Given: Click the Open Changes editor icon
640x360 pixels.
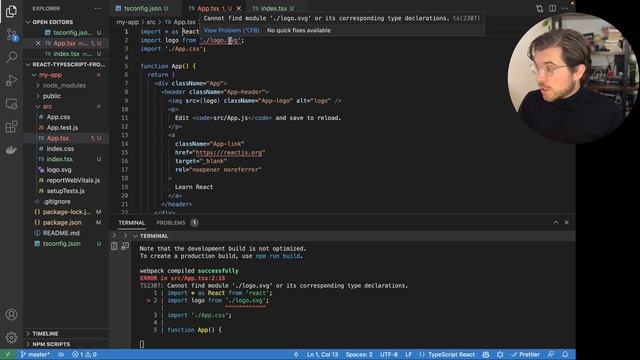Looking at the screenshot, I should click(x=540, y=8).
